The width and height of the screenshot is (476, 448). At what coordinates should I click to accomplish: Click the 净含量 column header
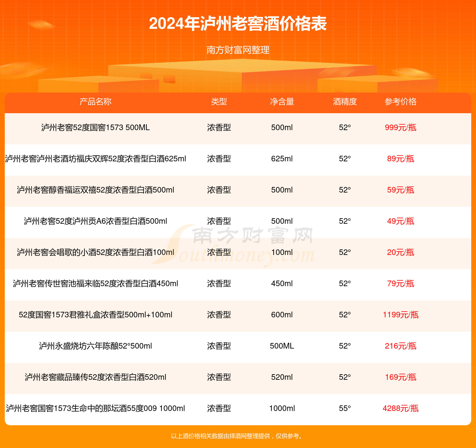coord(282,102)
